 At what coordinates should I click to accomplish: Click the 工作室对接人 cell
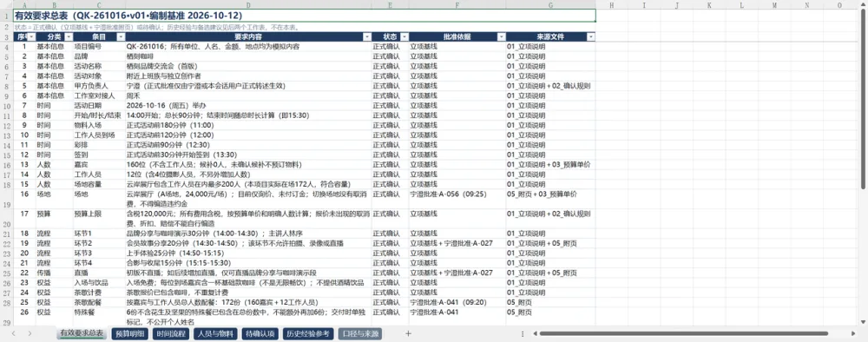coord(99,95)
